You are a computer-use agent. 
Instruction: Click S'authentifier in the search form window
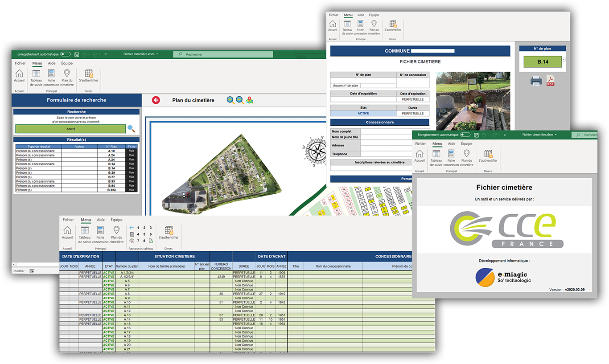(x=89, y=76)
